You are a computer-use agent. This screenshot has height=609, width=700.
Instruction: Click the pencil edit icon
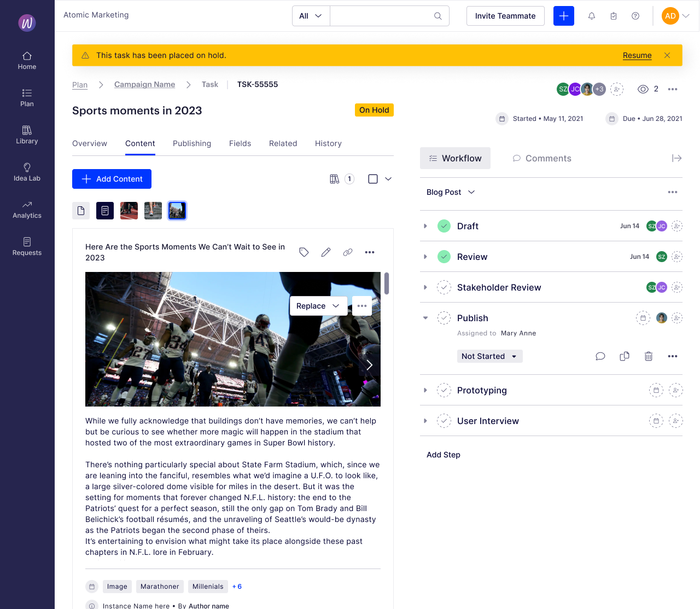click(326, 252)
